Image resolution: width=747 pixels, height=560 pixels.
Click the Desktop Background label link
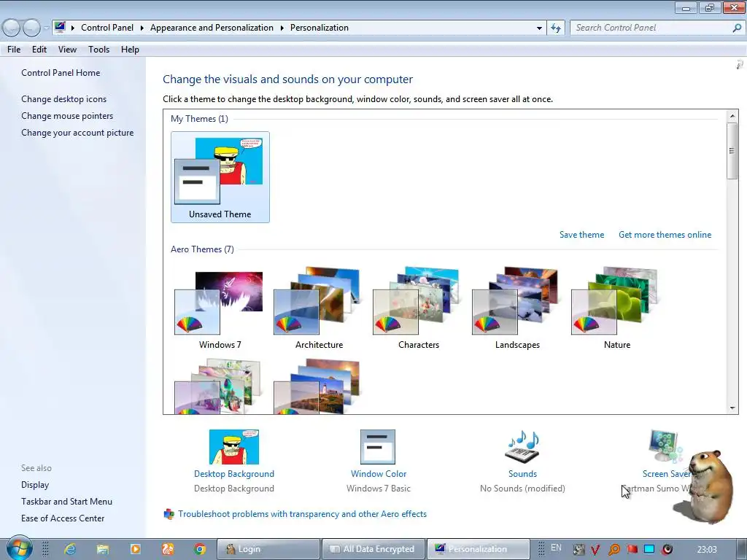pyautogui.click(x=234, y=474)
